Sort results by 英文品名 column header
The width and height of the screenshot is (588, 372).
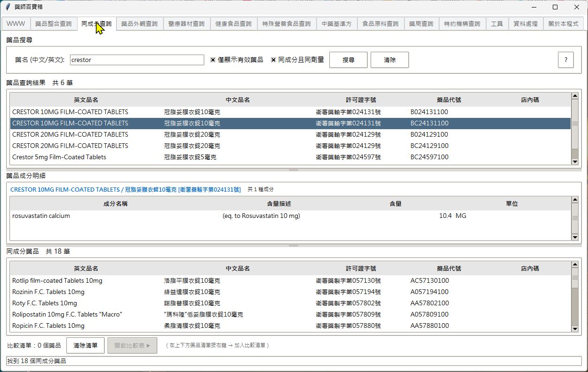[x=86, y=100]
